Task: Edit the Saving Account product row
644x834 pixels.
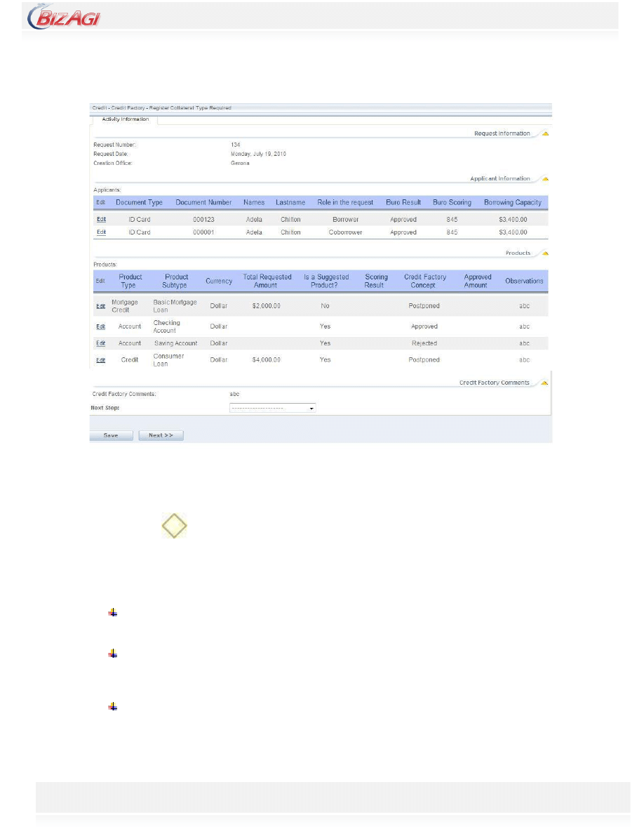Action: tap(100, 343)
